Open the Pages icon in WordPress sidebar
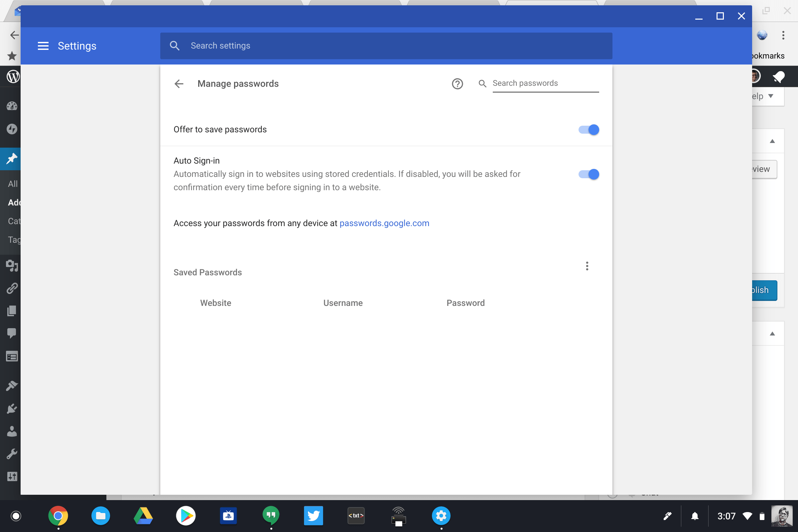This screenshot has width=798, height=532. click(x=12, y=311)
